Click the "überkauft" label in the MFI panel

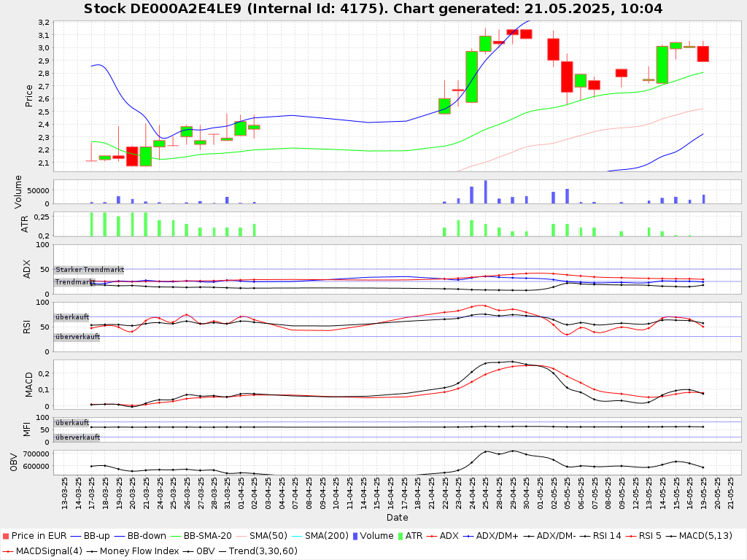point(72,422)
